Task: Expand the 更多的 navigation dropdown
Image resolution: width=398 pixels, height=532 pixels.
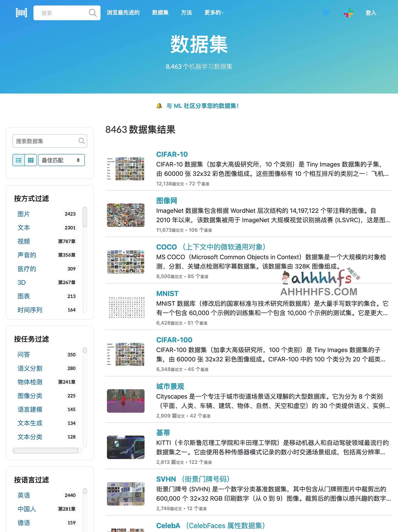Action: coord(214,12)
